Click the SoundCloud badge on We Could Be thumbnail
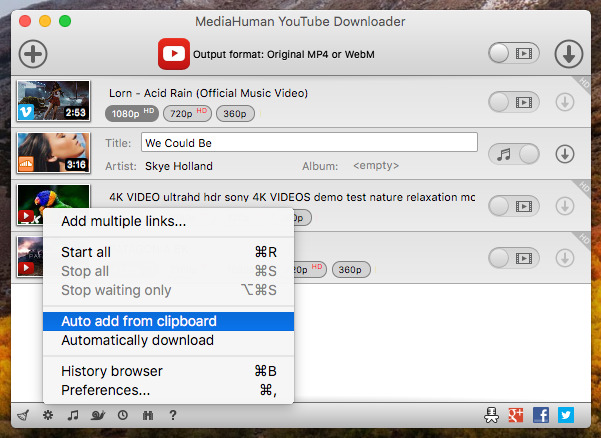601x438 pixels. pyautogui.click(x=26, y=164)
